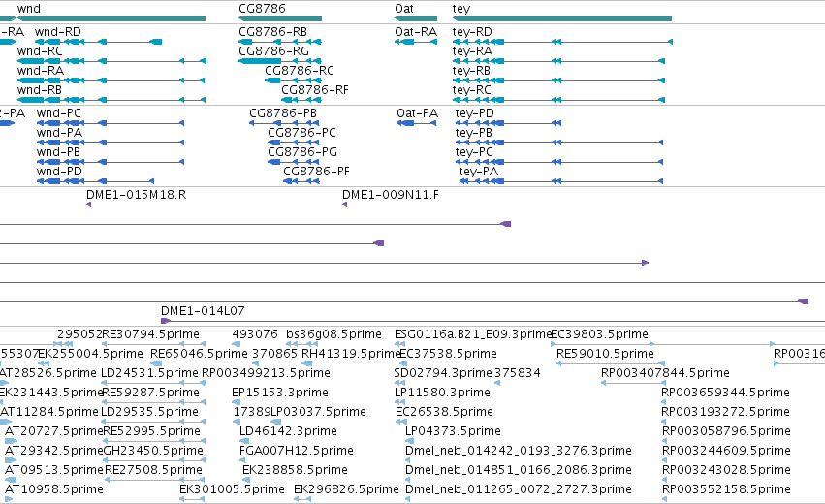
Task: Click EST FGA007H12.5prime
Action: (x=297, y=451)
